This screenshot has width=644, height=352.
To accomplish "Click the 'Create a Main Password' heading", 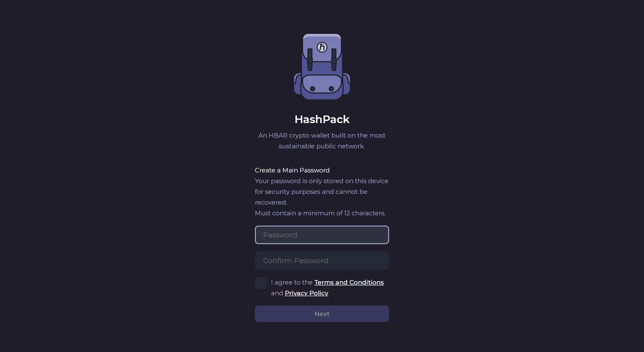I will (x=292, y=170).
